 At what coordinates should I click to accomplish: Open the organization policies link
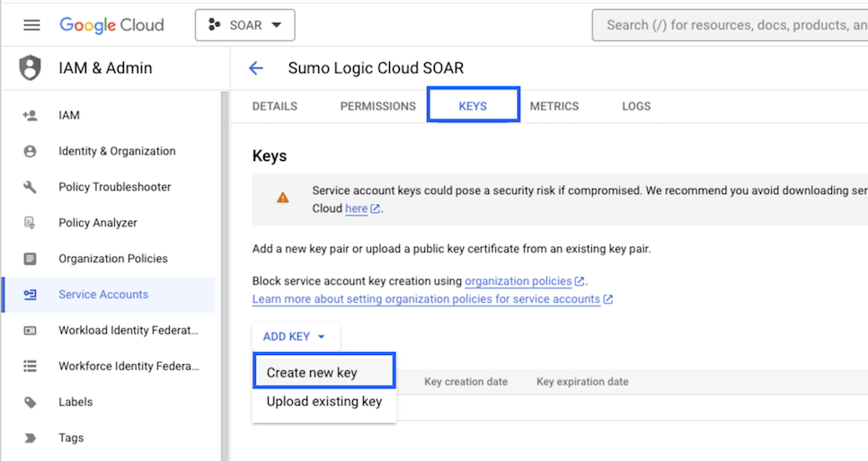518,281
